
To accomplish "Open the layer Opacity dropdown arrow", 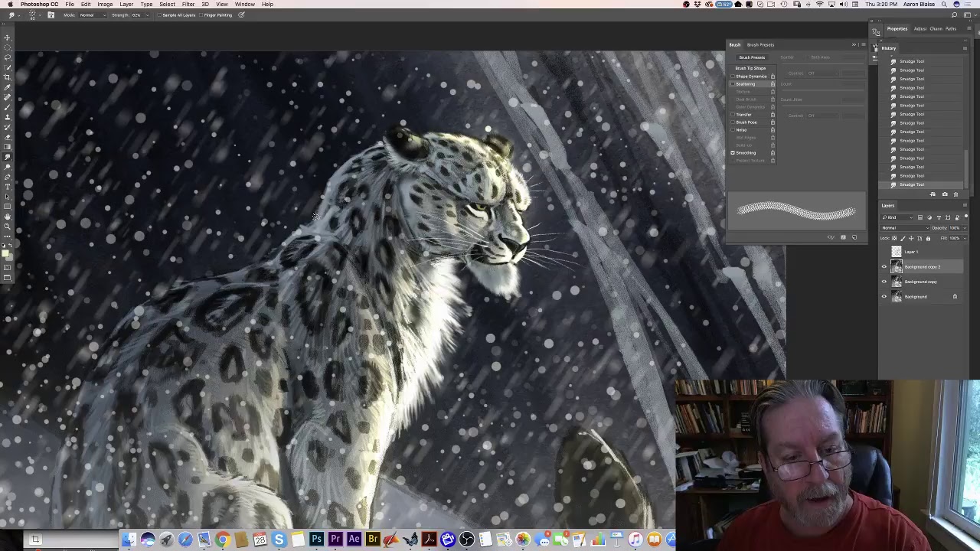I will tap(965, 228).
